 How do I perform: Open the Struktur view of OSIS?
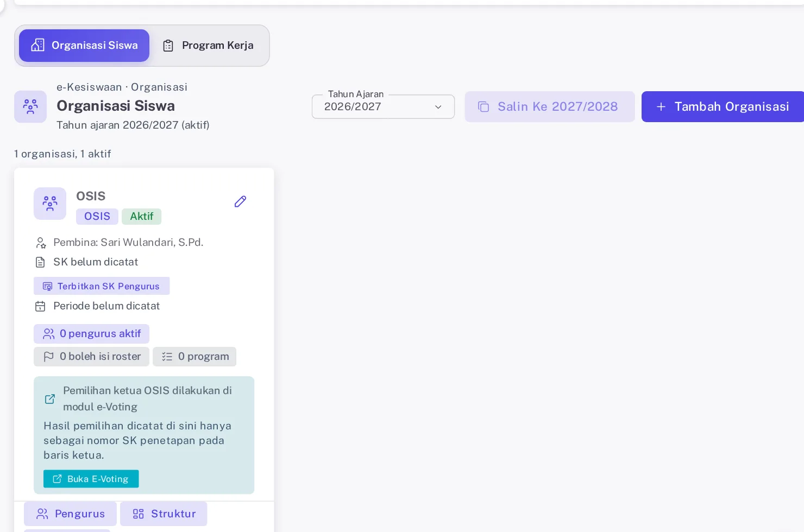(x=164, y=514)
